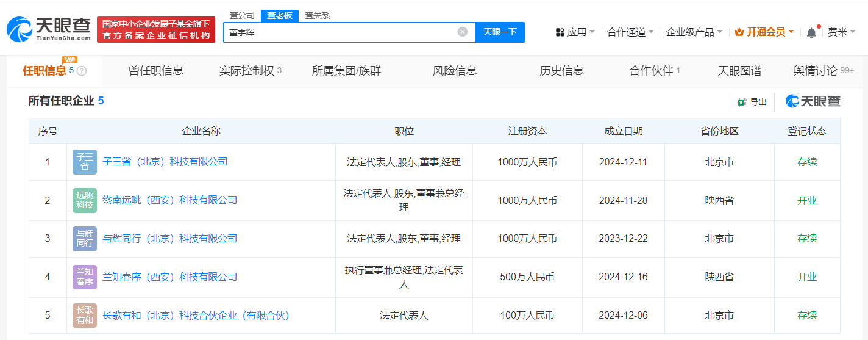Click the date 2024-12-11 cell
This screenshot has width=868, height=340.
623,162
